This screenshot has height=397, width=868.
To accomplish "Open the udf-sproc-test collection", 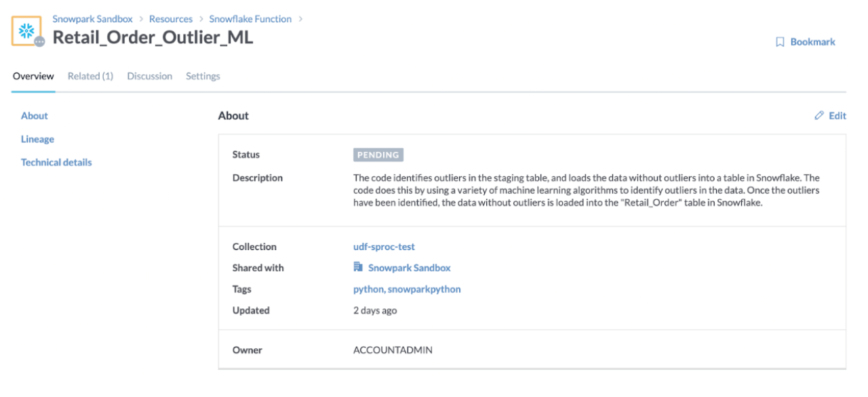I will click(x=384, y=247).
